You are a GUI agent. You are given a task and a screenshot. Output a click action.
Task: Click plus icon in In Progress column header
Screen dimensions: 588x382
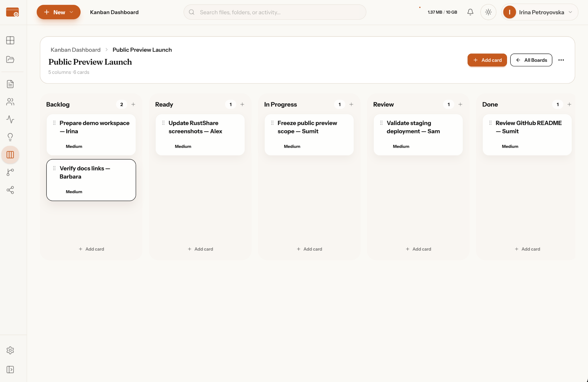click(x=351, y=104)
